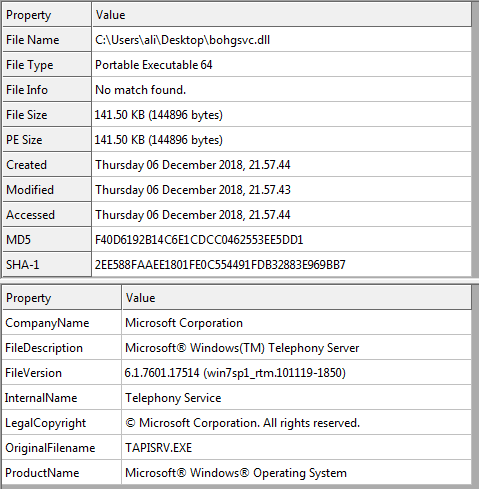The width and height of the screenshot is (479, 489).
Task: Click the TAPISRV.EXE value
Action: point(158,448)
